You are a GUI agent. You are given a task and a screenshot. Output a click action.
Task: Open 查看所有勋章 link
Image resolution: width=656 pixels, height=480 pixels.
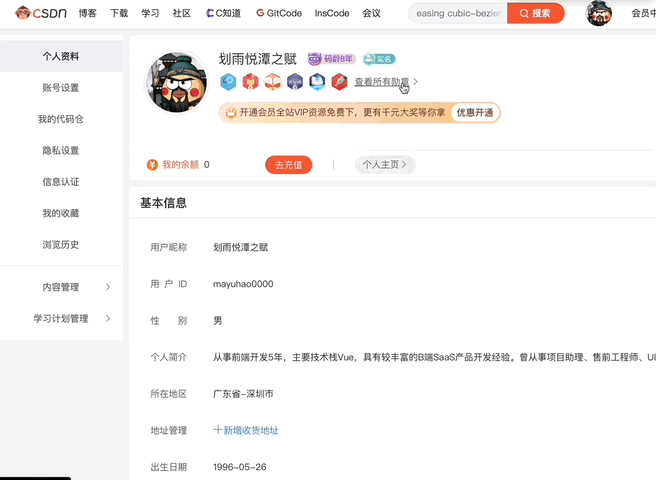(x=382, y=82)
